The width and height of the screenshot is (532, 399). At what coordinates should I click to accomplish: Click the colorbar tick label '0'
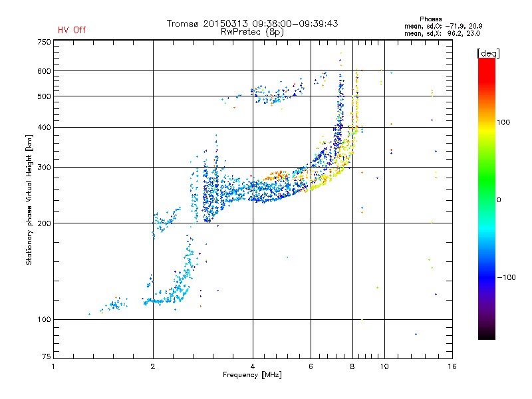(499, 200)
